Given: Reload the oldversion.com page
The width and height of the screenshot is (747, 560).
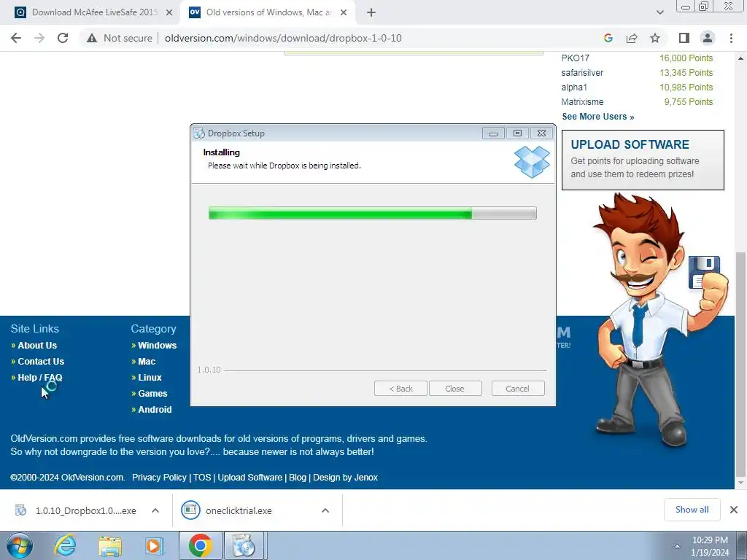Looking at the screenshot, I should click(x=63, y=38).
